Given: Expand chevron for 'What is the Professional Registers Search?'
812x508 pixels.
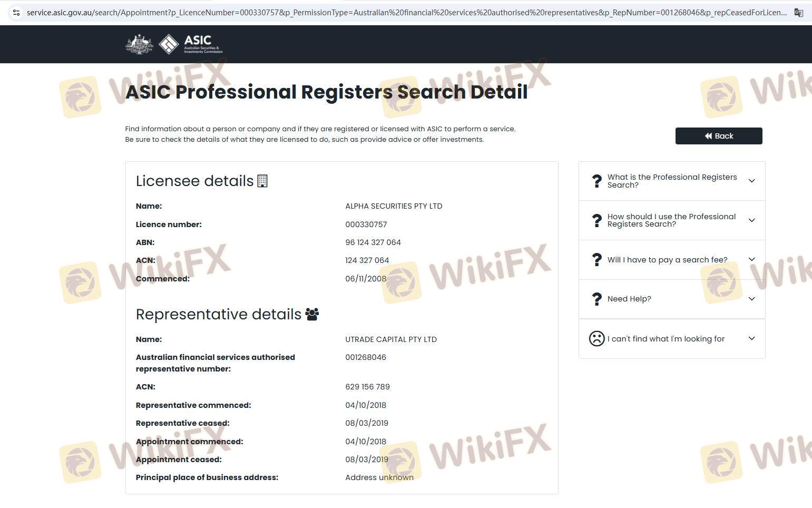Looking at the screenshot, I should pyautogui.click(x=751, y=181).
